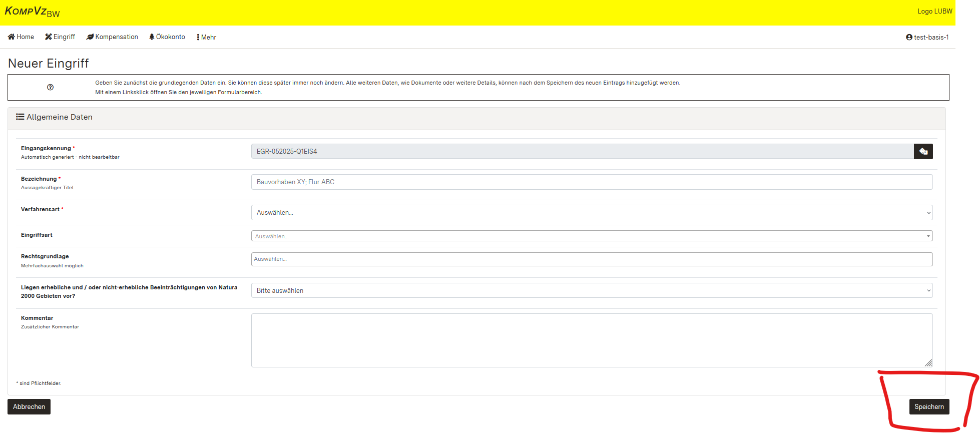Click the KompVz BW logo
980x433 pixels.
32,12
